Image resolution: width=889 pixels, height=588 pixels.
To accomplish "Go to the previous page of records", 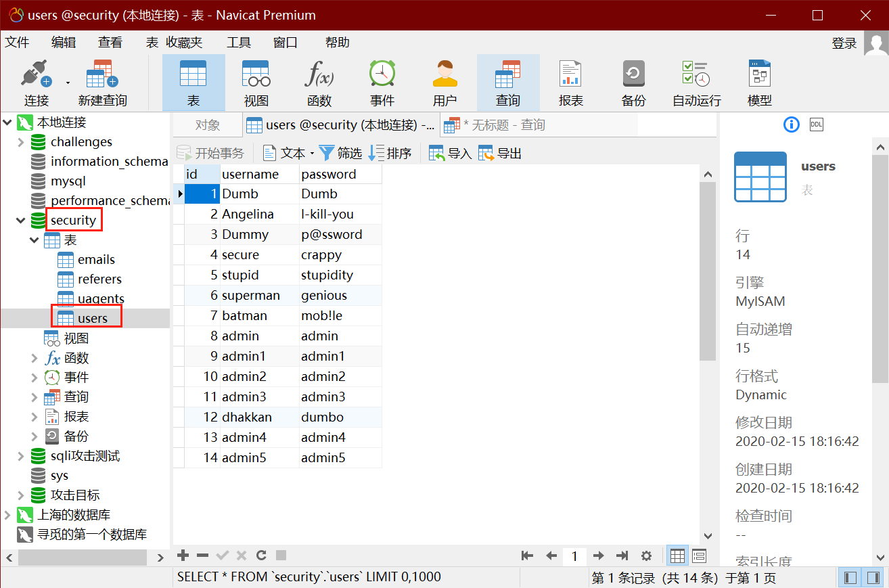I will point(551,556).
